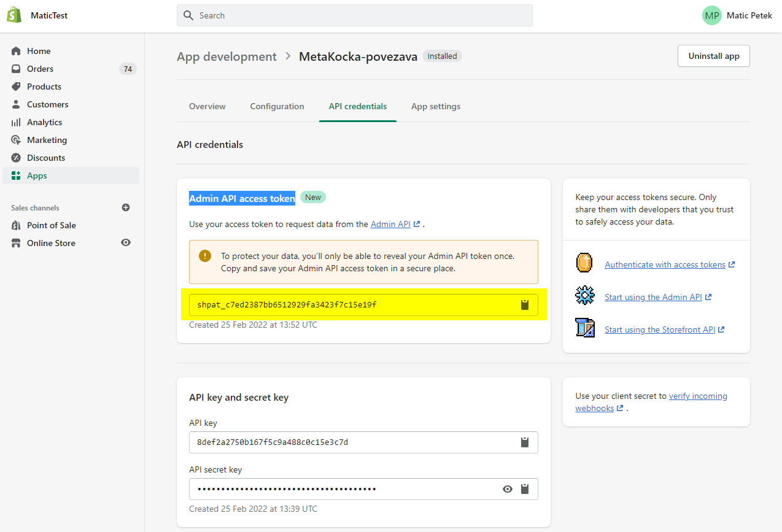The height and width of the screenshot is (532, 782).
Task: Click the Orders inbox icon
Action: pyautogui.click(x=16, y=69)
